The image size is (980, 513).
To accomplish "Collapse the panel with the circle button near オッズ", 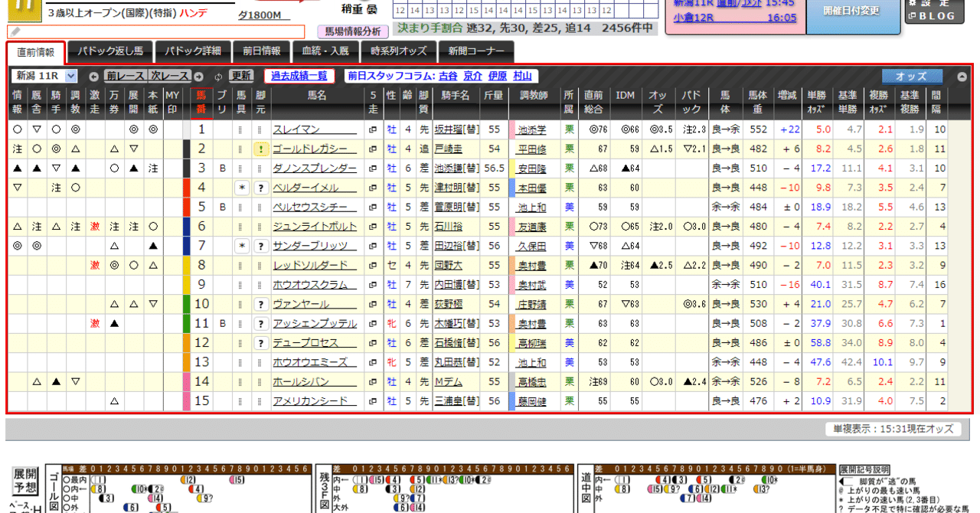I will tap(963, 76).
